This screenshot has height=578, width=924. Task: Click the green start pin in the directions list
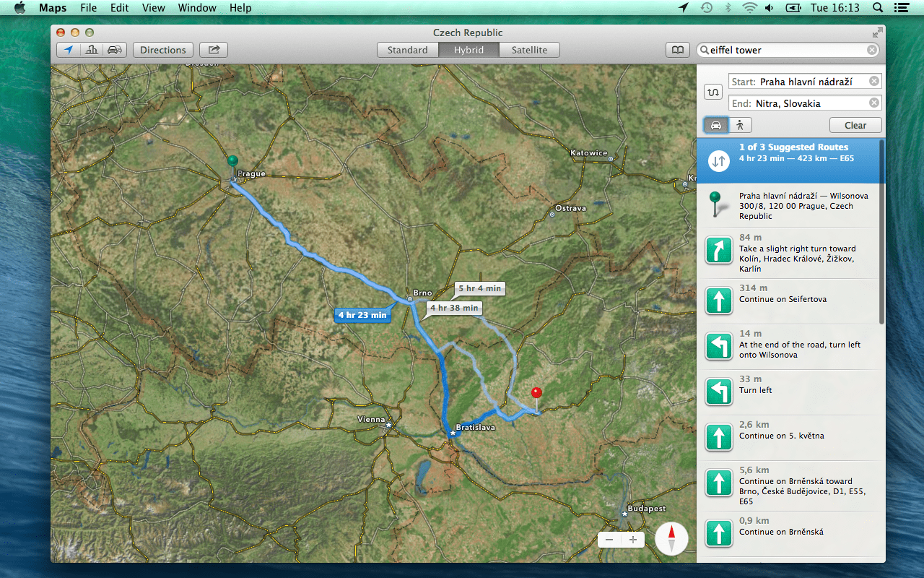[715, 205]
